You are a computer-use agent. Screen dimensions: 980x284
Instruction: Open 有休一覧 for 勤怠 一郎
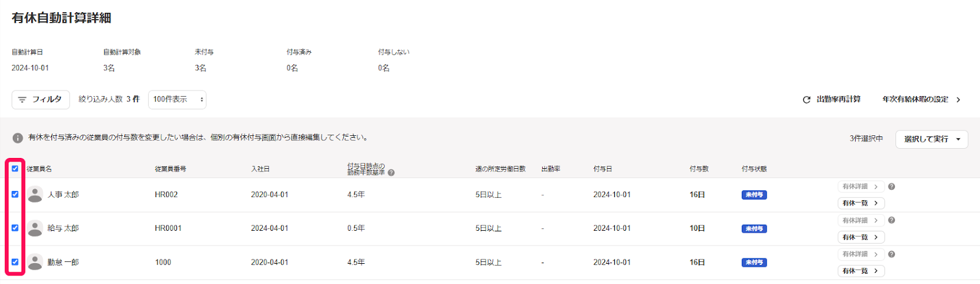[x=861, y=271]
